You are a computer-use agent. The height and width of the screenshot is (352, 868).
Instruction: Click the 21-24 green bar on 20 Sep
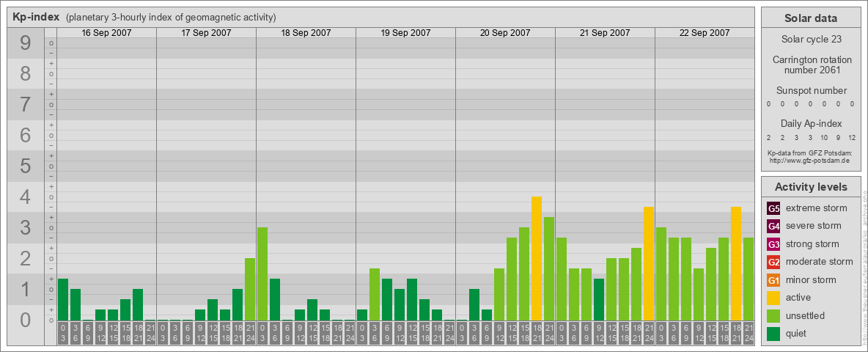pyautogui.click(x=549, y=269)
